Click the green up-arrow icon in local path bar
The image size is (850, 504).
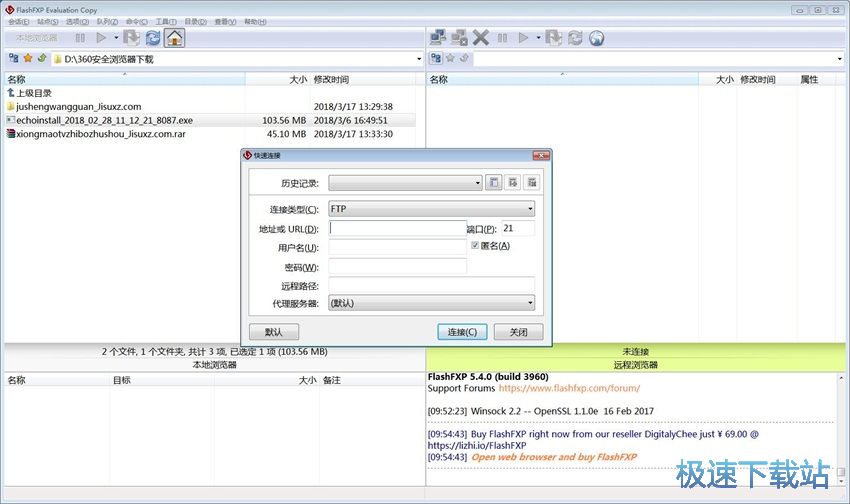click(x=42, y=58)
